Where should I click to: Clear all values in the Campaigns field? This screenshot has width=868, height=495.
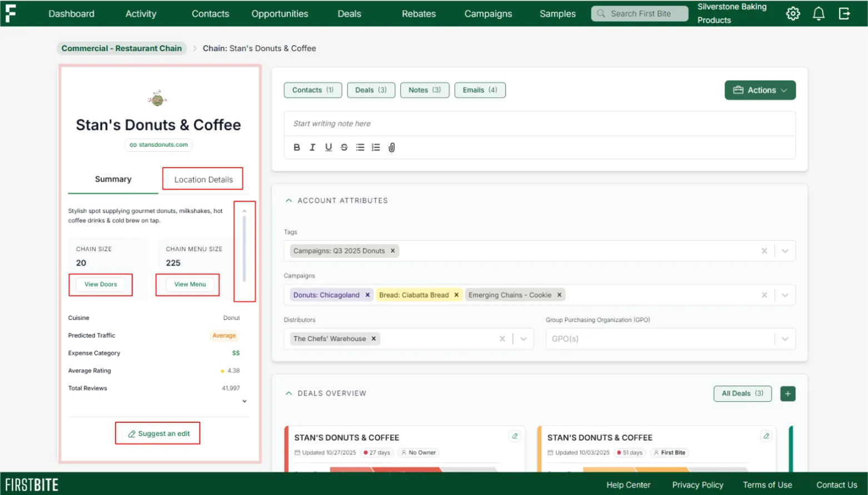click(765, 295)
